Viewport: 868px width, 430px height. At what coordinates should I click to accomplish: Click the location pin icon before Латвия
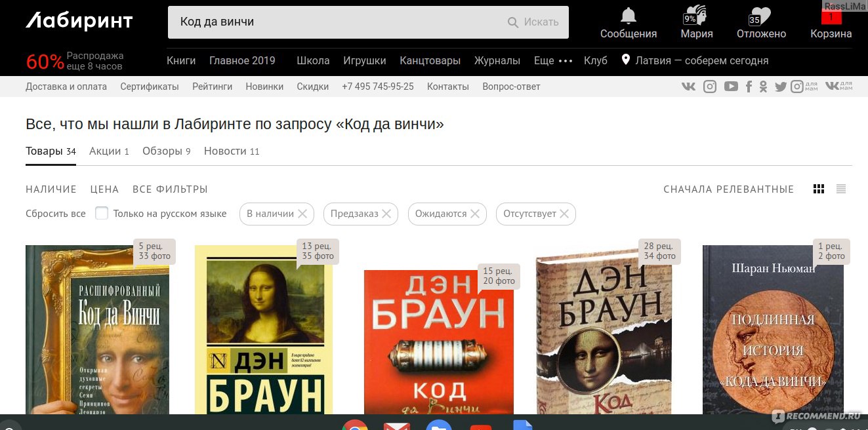(626, 60)
